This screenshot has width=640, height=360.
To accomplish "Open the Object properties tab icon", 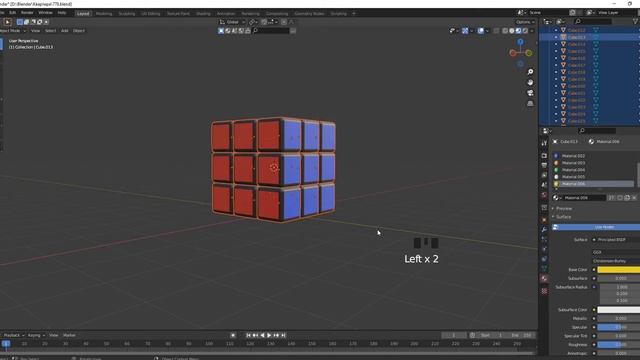I will (544, 220).
